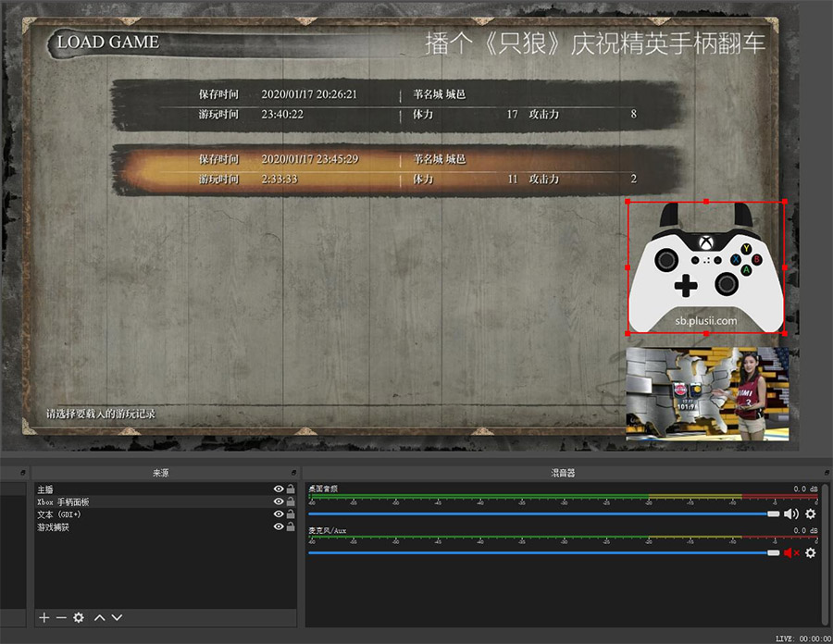Mute 桌面音频 using its speaker icon
Screen dimensions: 833x644
pos(791,514)
